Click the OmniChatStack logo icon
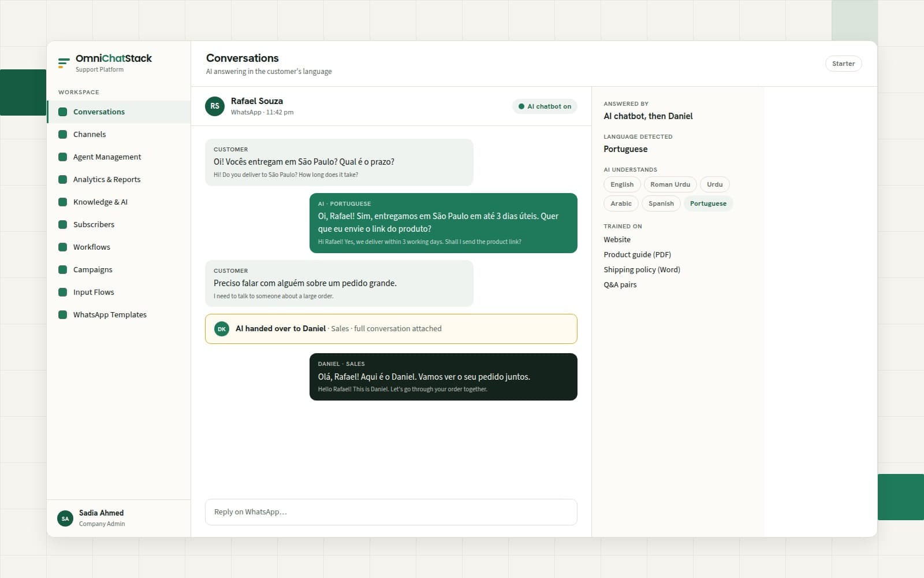This screenshot has width=924, height=578. pyautogui.click(x=64, y=63)
